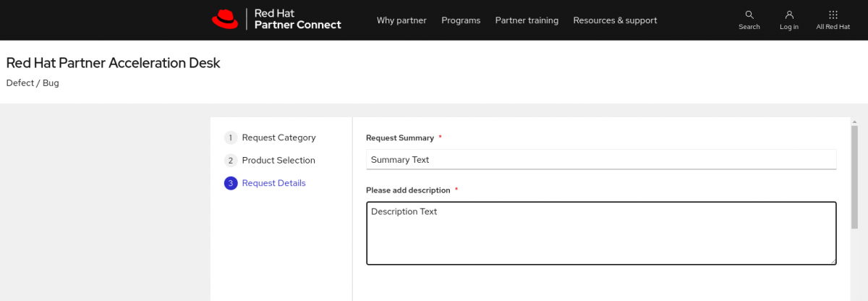Open the Partner training menu item
868x301 pixels.
pyautogui.click(x=527, y=20)
